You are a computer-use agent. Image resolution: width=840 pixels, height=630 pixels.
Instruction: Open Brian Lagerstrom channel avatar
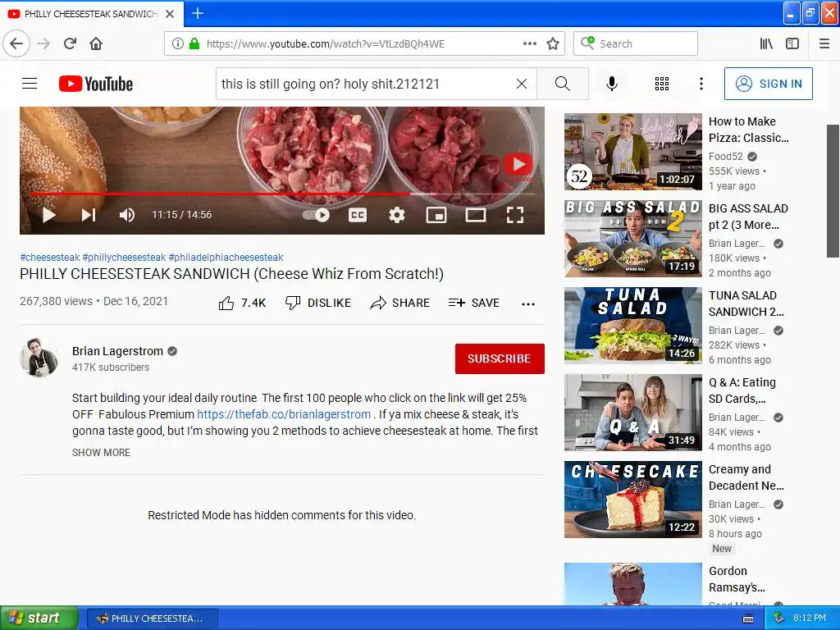(x=39, y=358)
